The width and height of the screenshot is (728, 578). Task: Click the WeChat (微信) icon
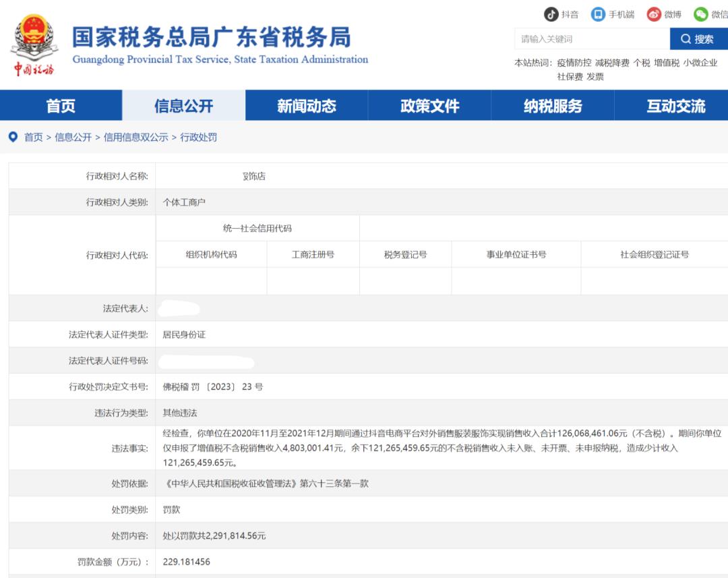[701, 14]
